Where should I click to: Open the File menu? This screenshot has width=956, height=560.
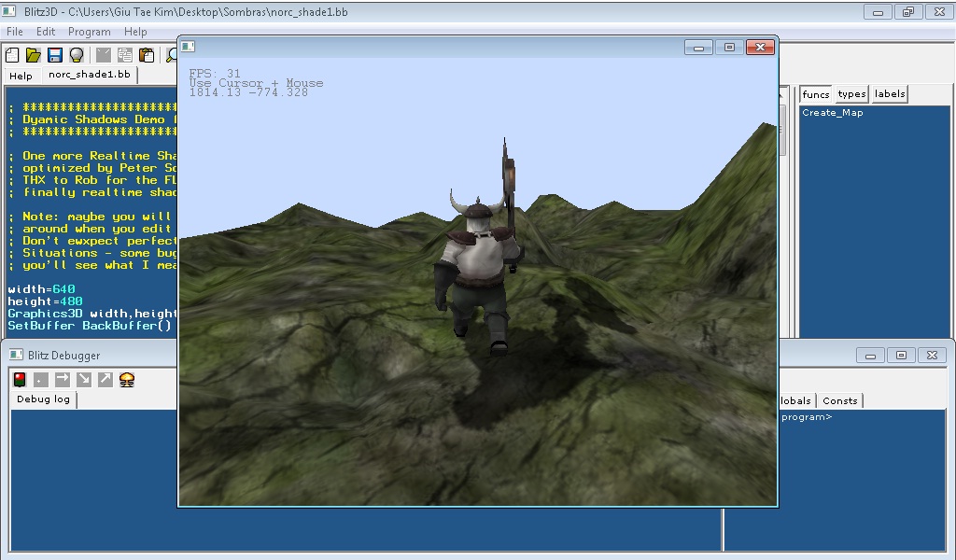pos(15,32)
